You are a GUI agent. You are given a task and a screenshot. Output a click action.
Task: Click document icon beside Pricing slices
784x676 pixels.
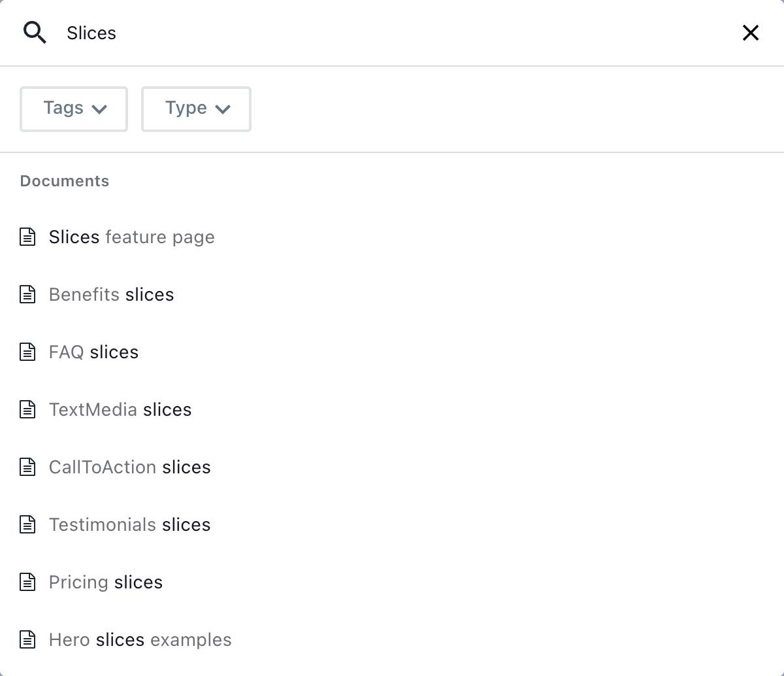tap(27, 582)
